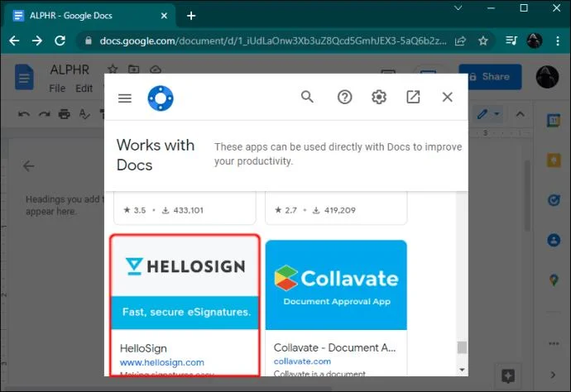This screenshot has width=571, height=392.
Task: Click the ALPHR document title
Action: (70, 69)
